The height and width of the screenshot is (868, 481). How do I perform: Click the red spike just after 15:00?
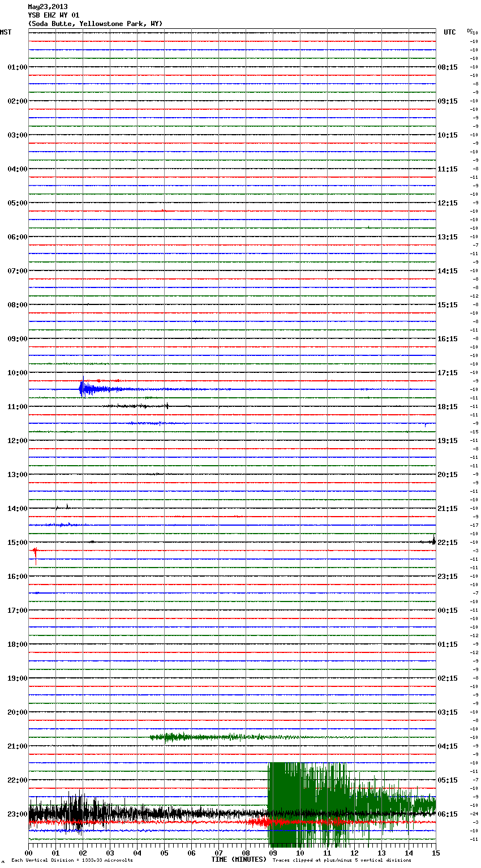pos(35,552)
